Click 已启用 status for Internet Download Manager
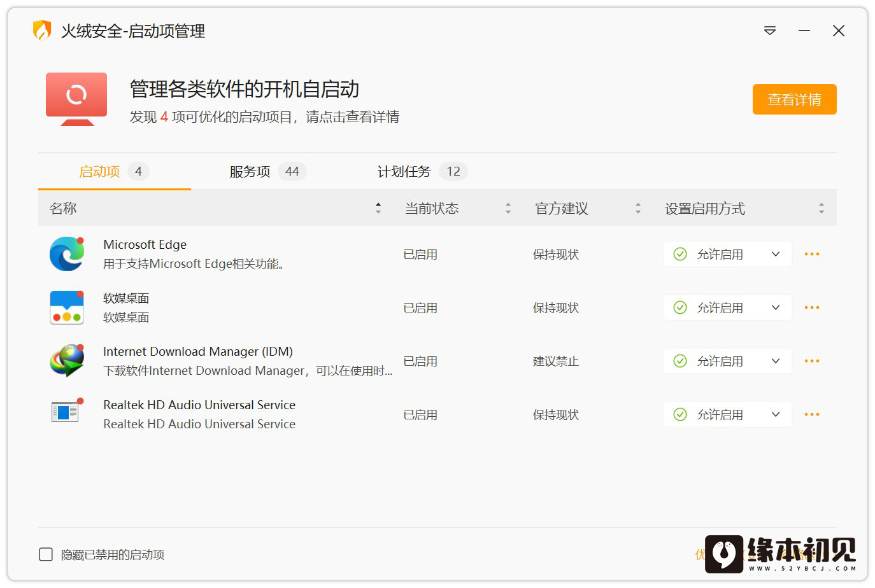Viewport: 875px width, 588px height. point(420,361)
